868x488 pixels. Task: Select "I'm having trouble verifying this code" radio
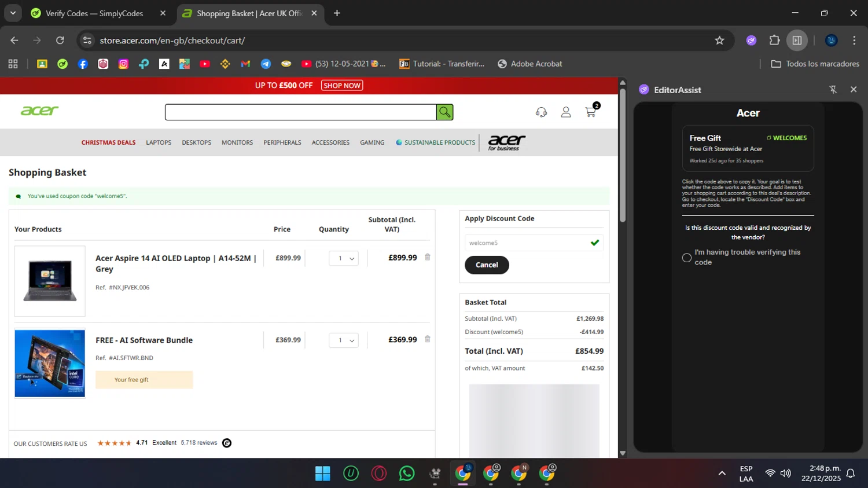(x=687, y=258)
